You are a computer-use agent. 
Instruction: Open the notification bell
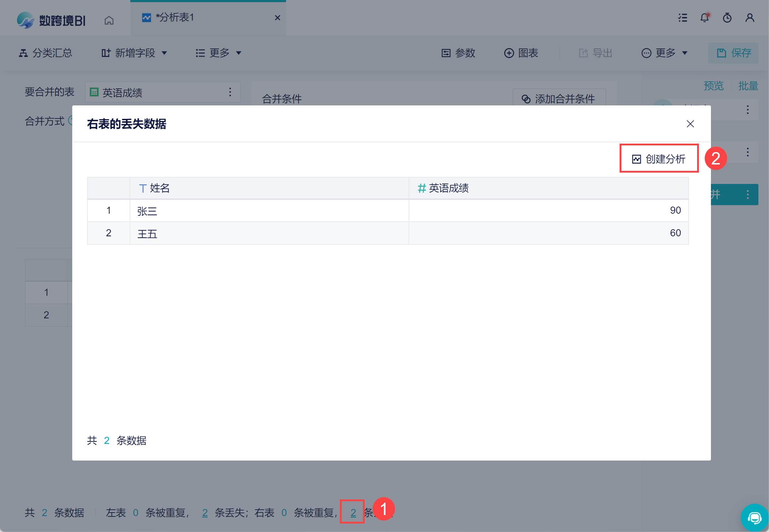[705, 18]
